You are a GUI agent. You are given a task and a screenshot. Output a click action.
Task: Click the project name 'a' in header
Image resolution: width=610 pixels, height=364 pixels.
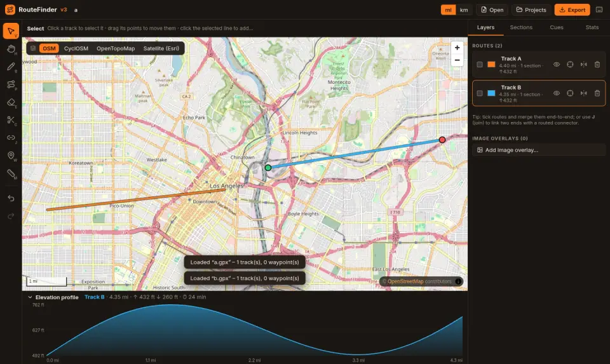(76, 10)
